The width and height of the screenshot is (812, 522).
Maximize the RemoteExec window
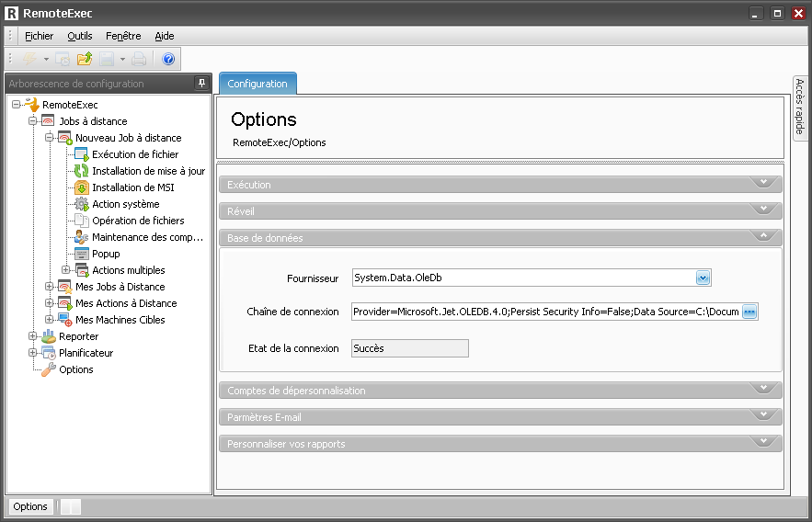coord(777,14)
